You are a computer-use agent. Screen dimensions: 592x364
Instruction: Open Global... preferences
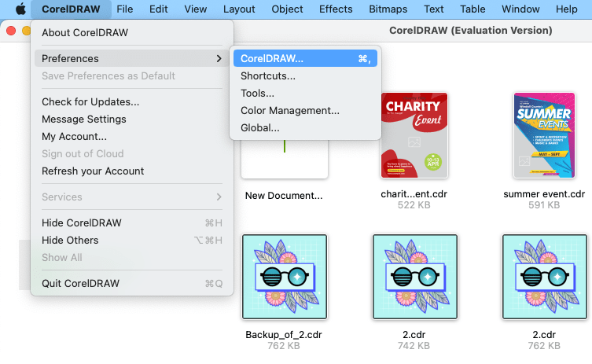click(305, 128)
